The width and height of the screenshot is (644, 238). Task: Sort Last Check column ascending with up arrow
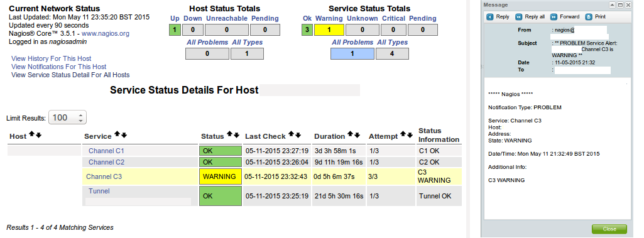click(291, 134)
